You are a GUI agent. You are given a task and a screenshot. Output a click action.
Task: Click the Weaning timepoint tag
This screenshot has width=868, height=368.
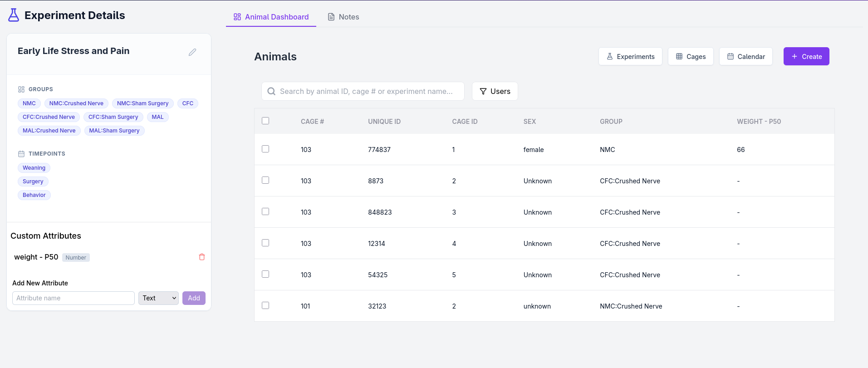(x=34, y=168)
